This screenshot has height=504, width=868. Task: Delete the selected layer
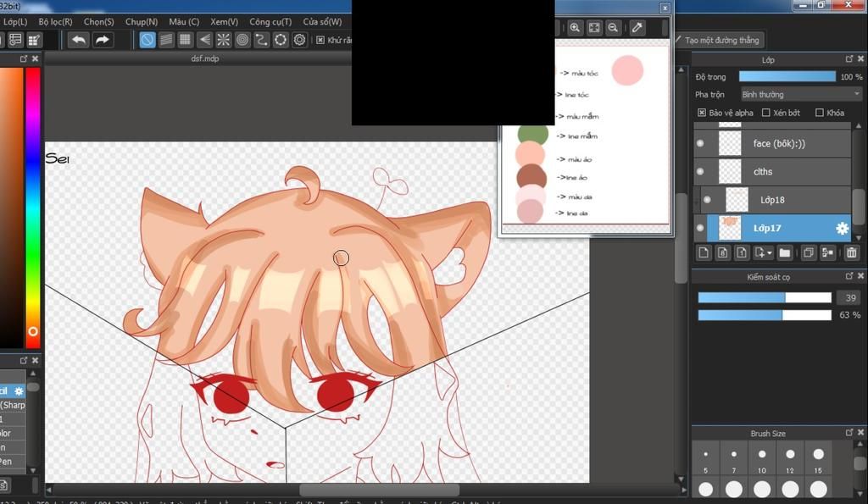[851, 252]
